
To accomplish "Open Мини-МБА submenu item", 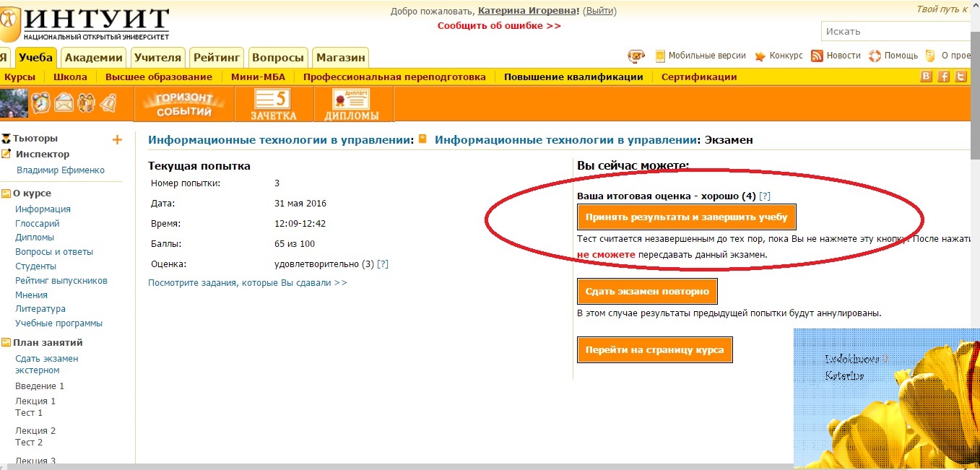I will click(258, 77).
